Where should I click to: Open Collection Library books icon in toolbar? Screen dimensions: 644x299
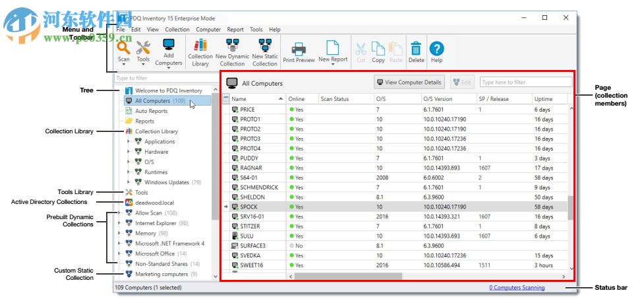[x=200, y=45]
